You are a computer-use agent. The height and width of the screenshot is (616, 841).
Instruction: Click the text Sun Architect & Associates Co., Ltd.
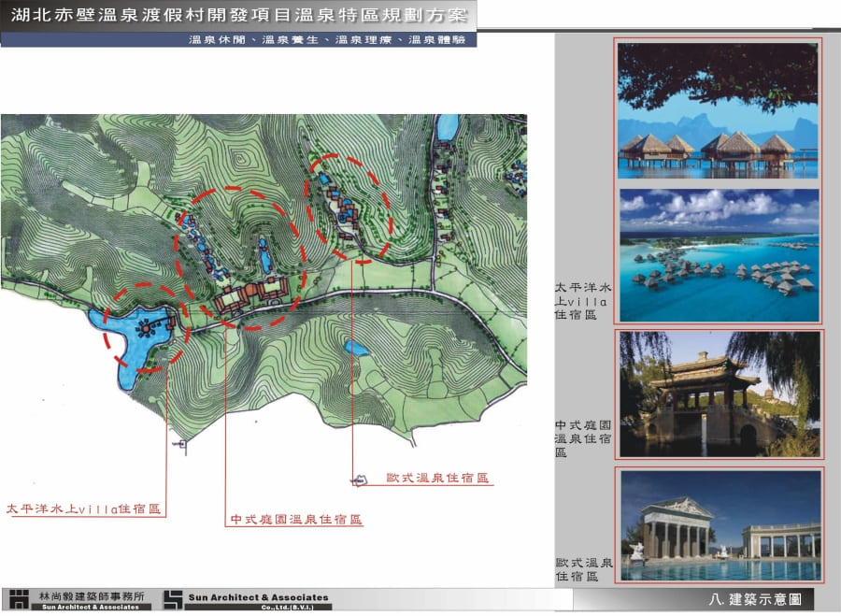click(x=258, y=601)
